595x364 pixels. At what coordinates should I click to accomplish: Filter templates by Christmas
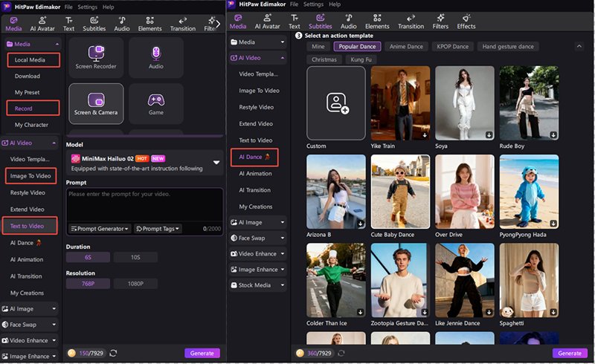pos(324,59)
